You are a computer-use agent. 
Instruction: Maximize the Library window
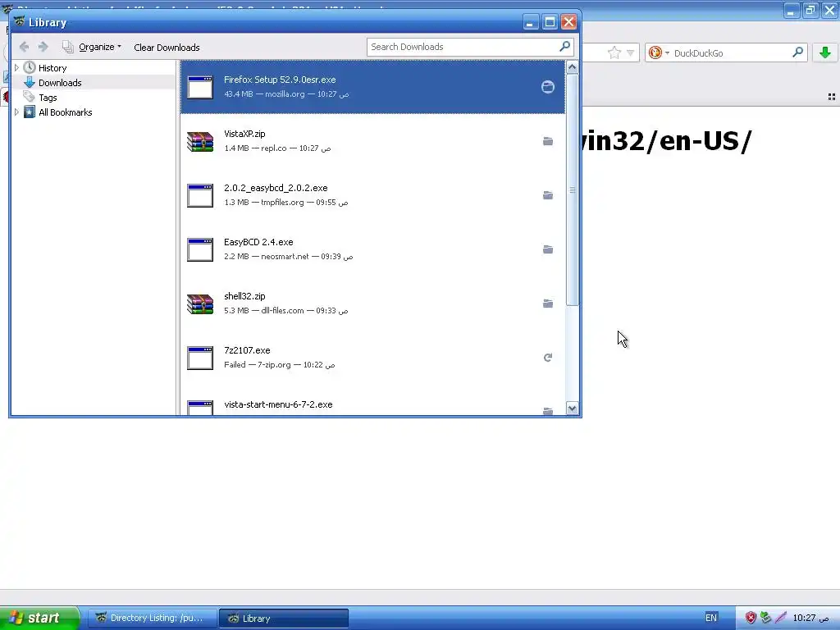coord(550,22)
